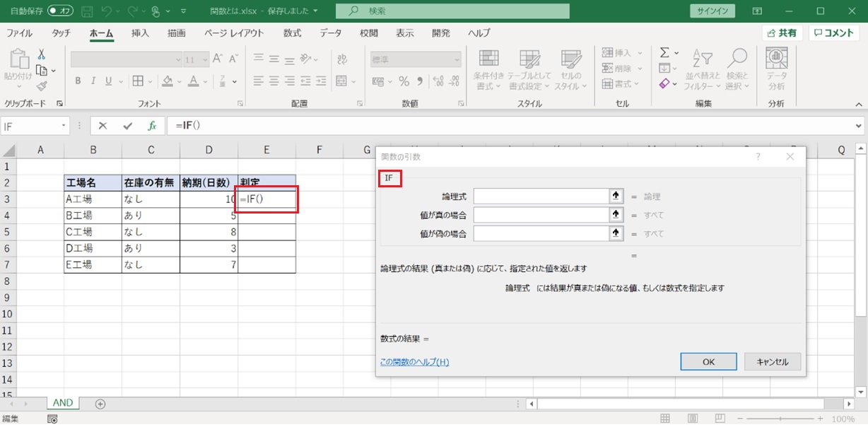Click the formula bar enter checkmark icon
Viewport: 868px width, 427px height.
click(127, 126)
